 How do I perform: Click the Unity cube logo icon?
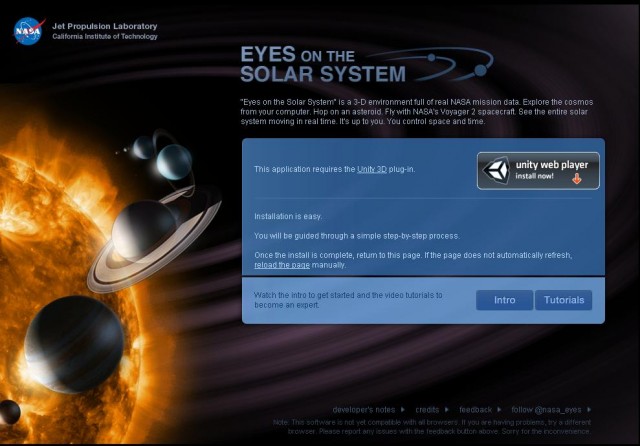(496, 169)
